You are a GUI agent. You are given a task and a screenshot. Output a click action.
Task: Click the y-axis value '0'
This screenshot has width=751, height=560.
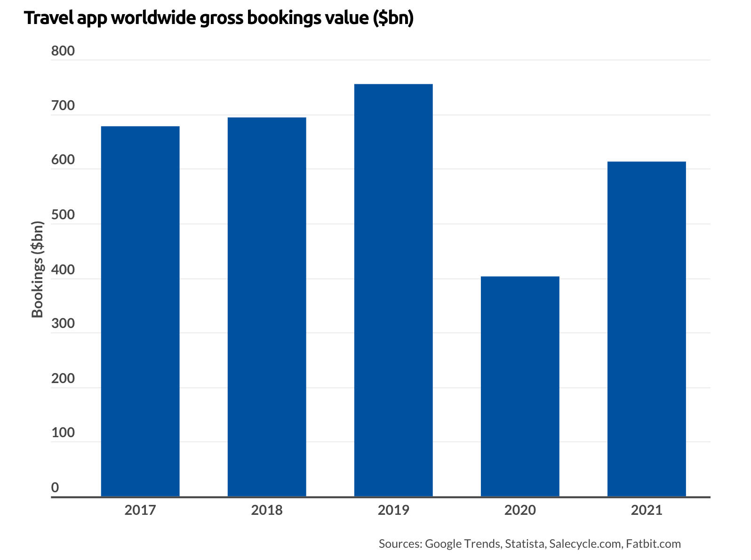tap(55, 488)
